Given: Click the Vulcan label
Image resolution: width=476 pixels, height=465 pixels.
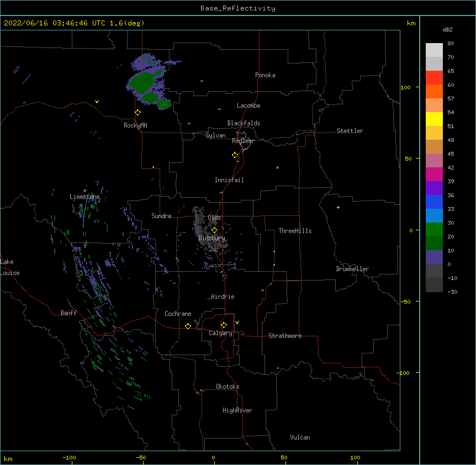Looking at the screenshot, I should click(300, 437).
